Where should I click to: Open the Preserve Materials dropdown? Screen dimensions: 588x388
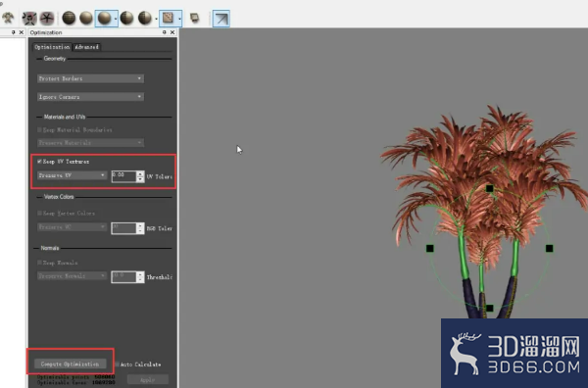point(90,142)
